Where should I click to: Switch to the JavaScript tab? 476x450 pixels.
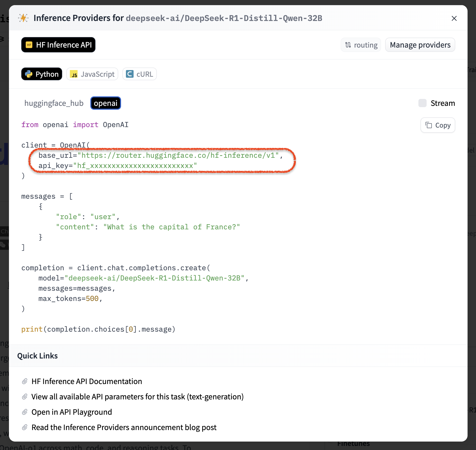92,74
